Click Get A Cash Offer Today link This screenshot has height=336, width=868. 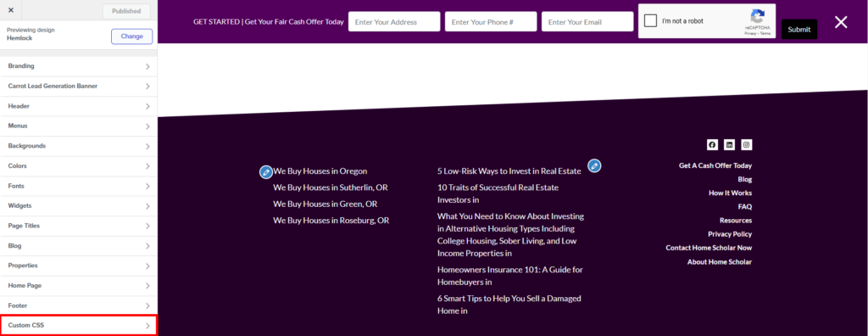click(715, 165)
